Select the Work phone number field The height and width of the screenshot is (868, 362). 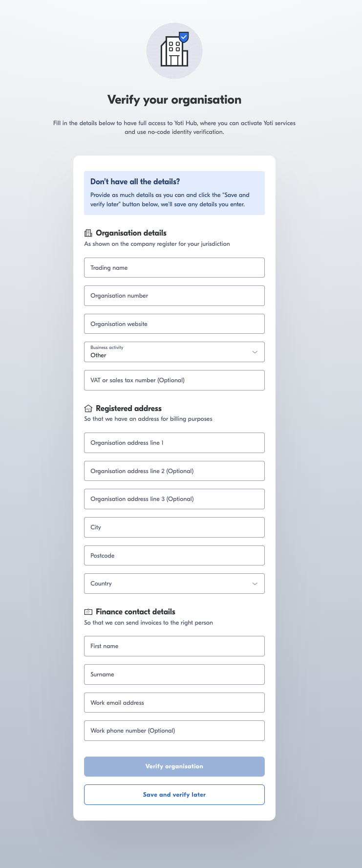174,731
